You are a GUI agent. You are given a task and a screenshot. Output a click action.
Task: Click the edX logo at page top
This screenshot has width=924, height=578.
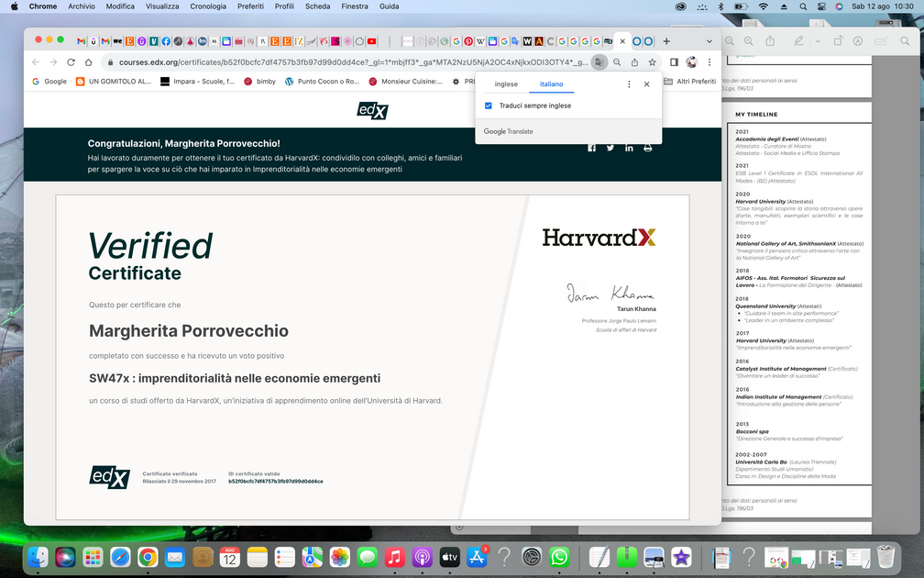click(372, 110)
